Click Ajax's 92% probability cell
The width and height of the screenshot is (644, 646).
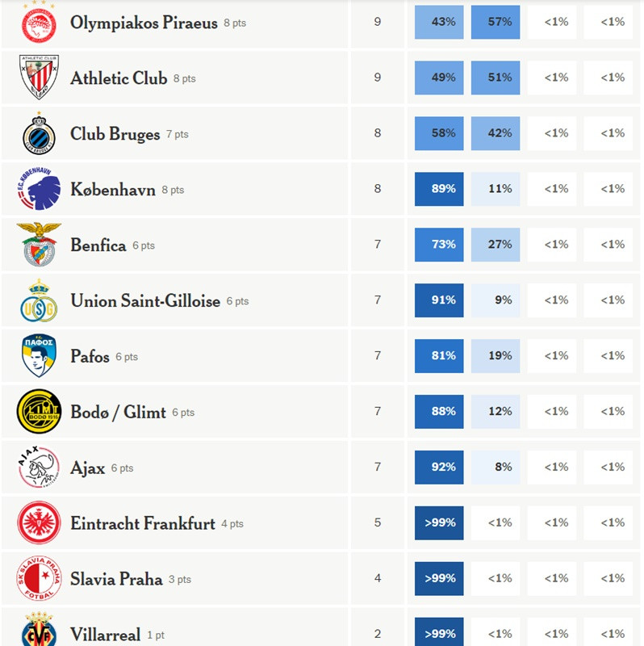click(x=440, y=467)
